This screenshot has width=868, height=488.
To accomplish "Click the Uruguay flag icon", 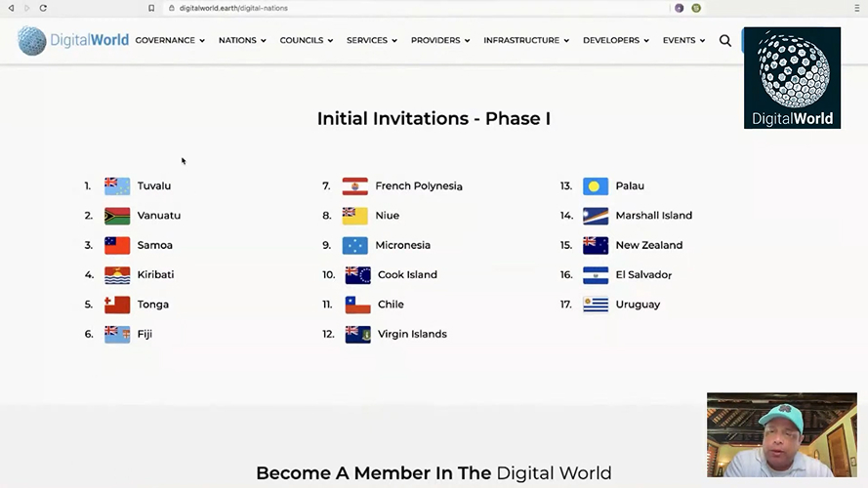I will coord(596,305).
